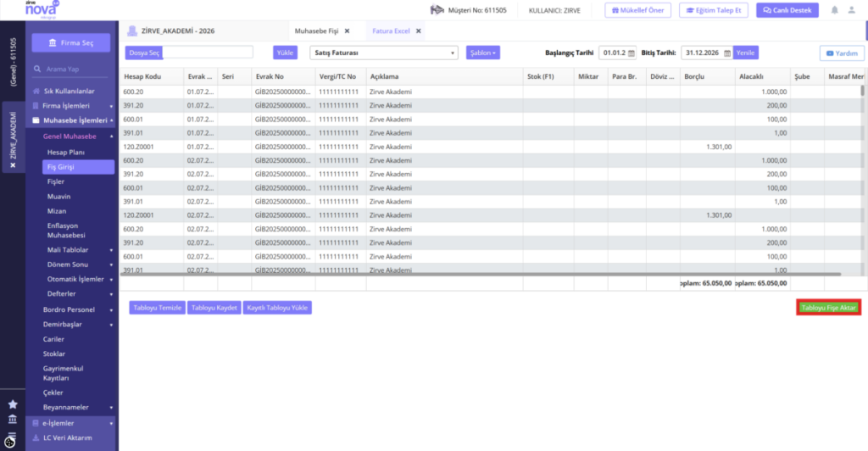Click the Firma Seç button

coord(71,42)
